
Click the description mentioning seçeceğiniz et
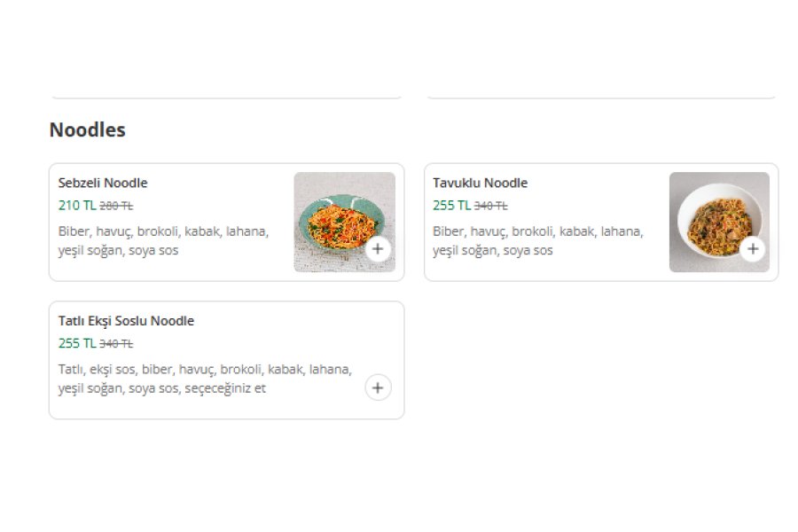tap(205, 379)
